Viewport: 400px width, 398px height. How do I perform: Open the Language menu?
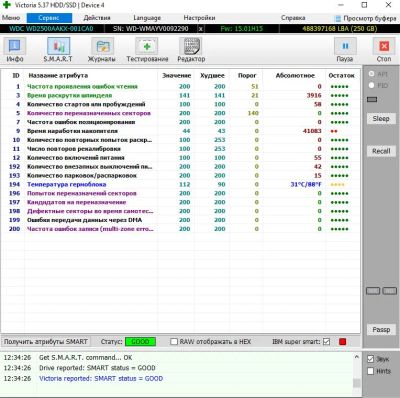tap(147, 18)
